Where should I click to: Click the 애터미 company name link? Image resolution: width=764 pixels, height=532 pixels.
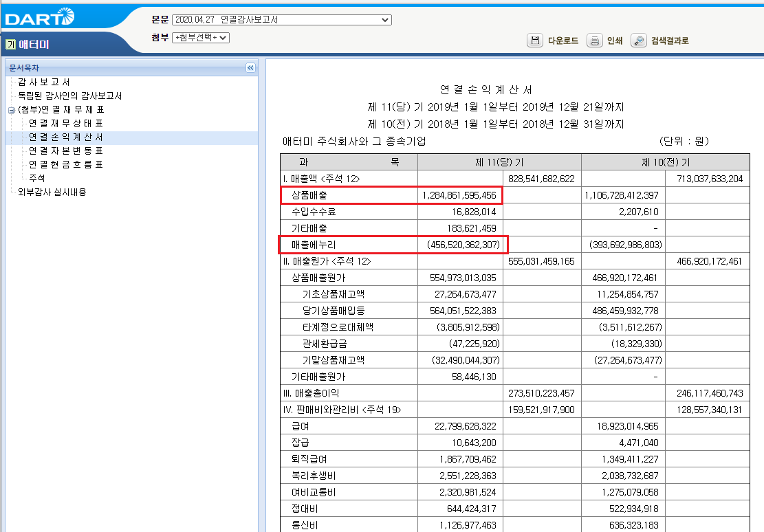[34, 44]
